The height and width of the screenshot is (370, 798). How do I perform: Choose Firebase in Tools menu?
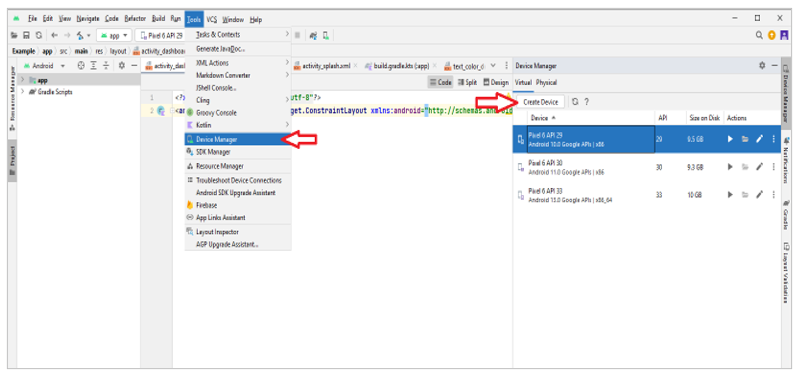[x=238, y=205]
